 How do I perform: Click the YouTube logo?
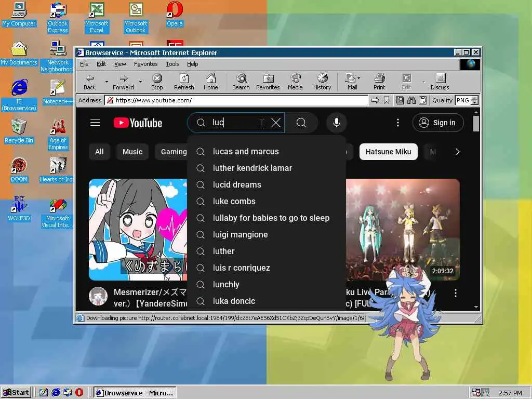tap(138, 123)
